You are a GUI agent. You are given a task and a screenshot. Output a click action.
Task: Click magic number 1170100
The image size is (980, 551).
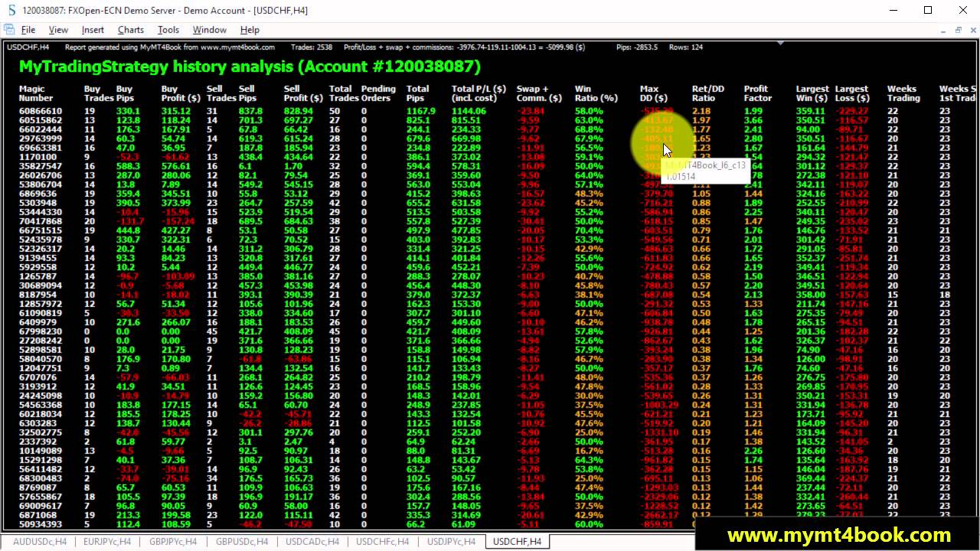[x=38, y=157]
